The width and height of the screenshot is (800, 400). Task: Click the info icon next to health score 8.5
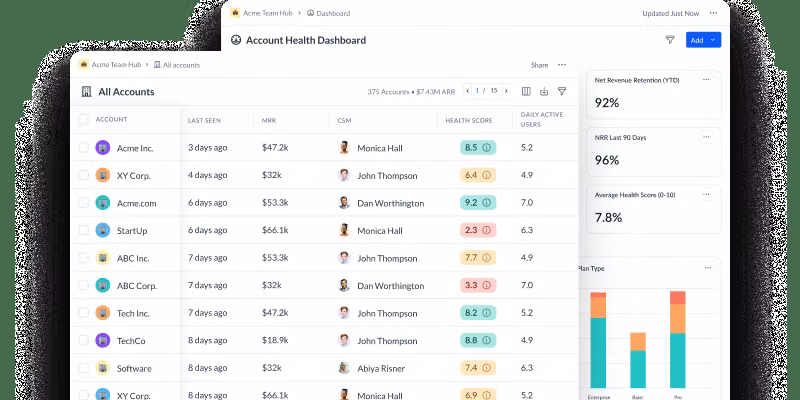487,147
